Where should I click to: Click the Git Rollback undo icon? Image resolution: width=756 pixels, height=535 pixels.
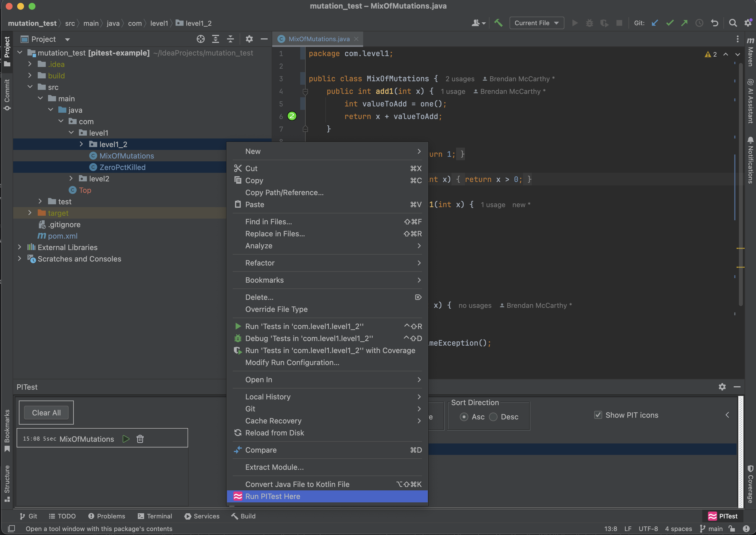(x=714, y=23)
